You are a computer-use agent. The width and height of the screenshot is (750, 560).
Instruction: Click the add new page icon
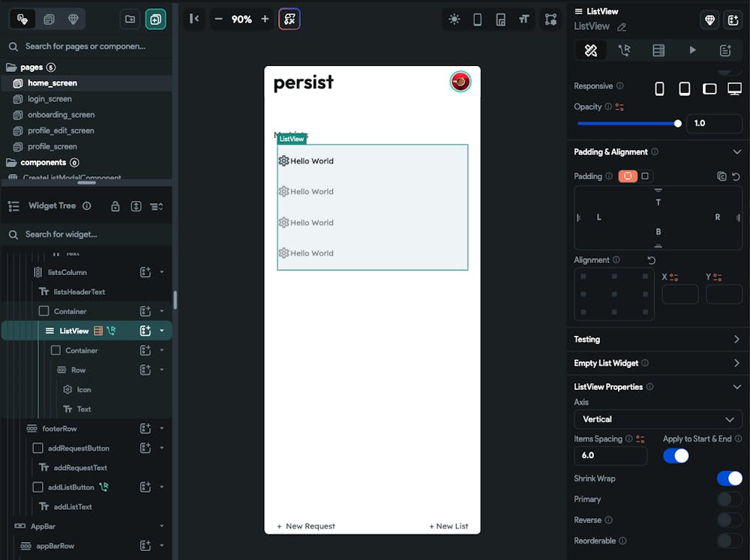pyautogui.click(x=156, y=19)
